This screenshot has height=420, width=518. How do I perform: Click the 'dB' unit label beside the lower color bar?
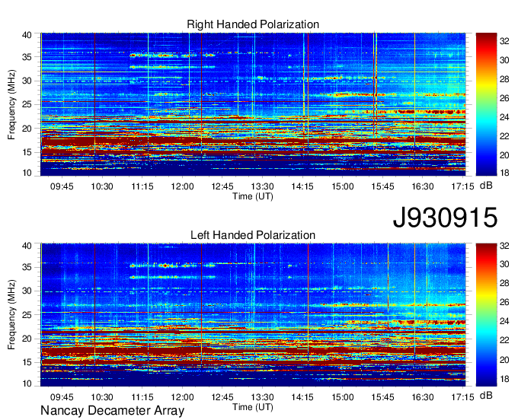point(486,395)
